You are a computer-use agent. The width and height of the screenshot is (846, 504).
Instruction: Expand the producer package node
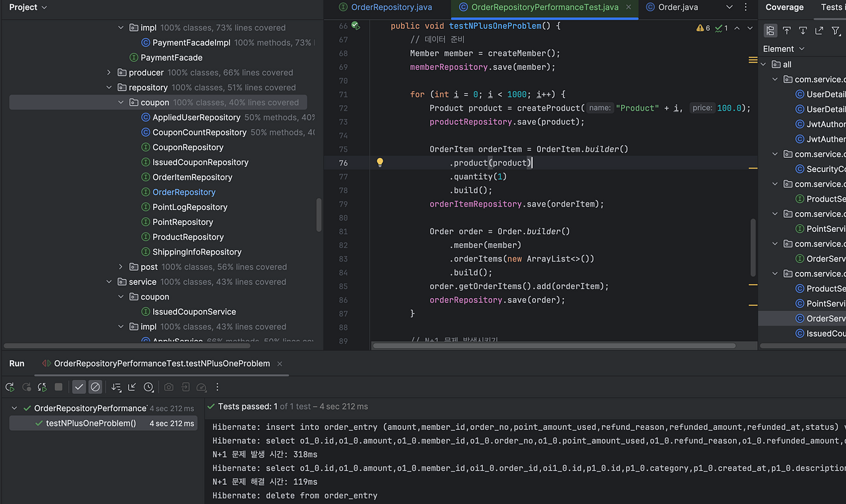(108, 72)
